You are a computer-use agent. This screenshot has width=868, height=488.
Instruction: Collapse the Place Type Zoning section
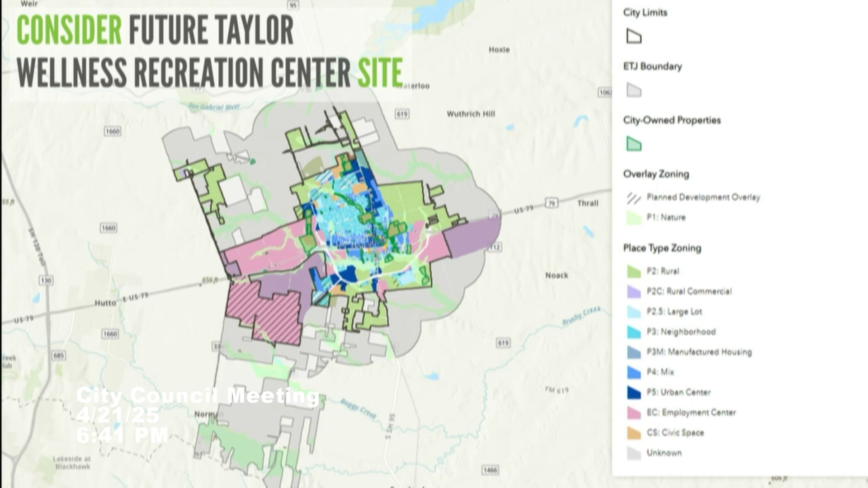662,248
